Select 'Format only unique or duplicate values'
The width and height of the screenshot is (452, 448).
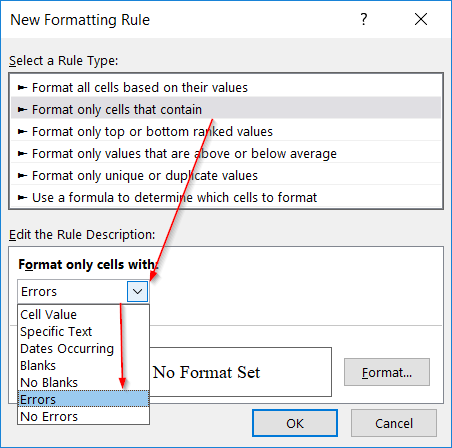[x=226, y=176]
